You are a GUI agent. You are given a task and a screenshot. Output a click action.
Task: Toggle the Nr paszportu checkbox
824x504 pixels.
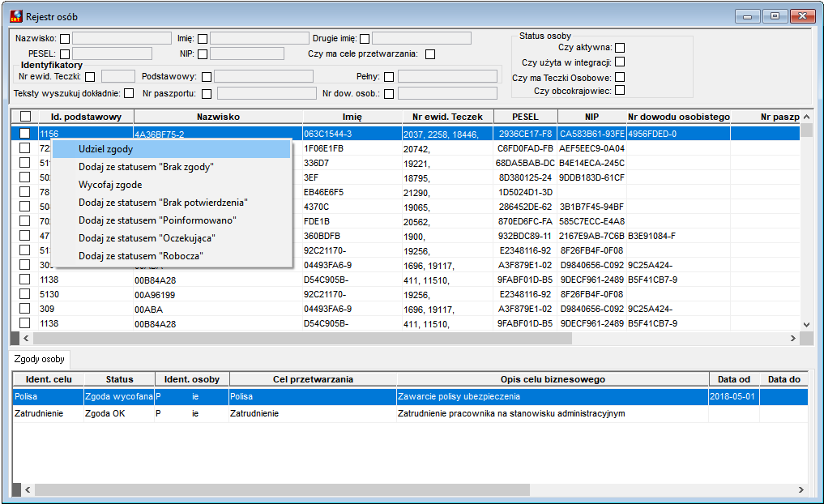[207, 93]
